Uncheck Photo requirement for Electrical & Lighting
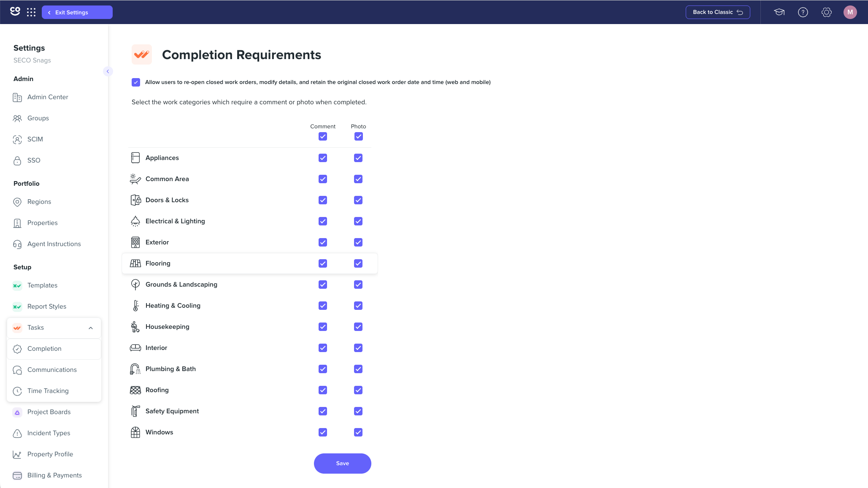This screenshot has height=488, width=868. 358,221
